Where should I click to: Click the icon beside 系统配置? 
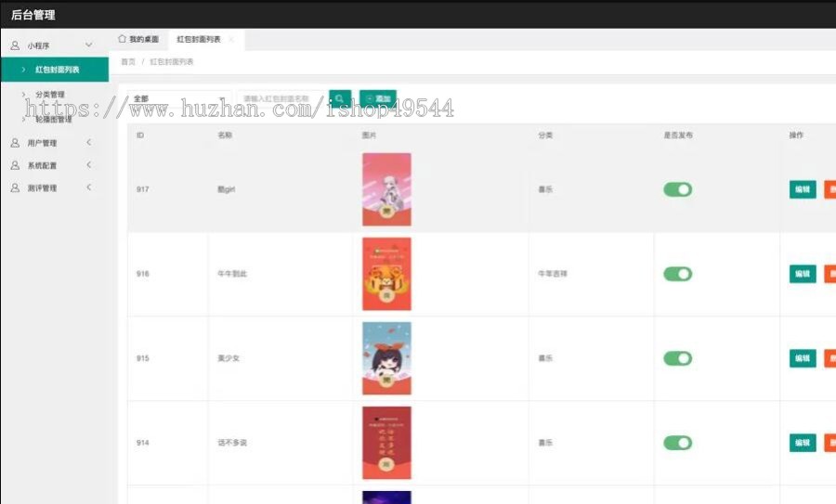15,166
